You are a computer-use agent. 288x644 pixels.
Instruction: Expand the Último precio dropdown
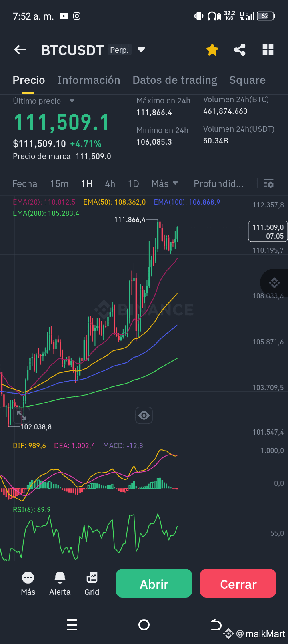pos(72,101)
